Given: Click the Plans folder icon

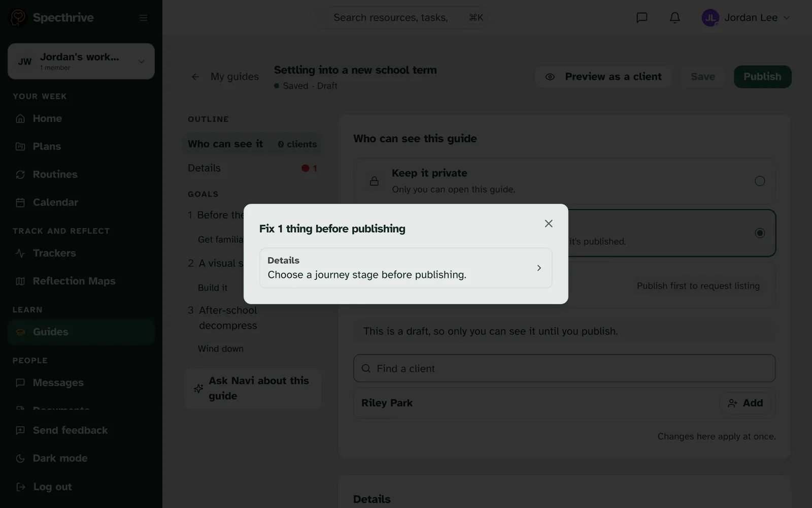Looking at the screenshot, I should coord(20,146).
